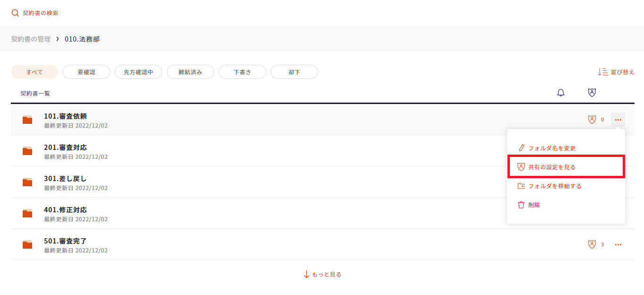This screenshot has height=295, width=644.
Task: Click the sharing shield column header icon
Action: click(592, 93)
